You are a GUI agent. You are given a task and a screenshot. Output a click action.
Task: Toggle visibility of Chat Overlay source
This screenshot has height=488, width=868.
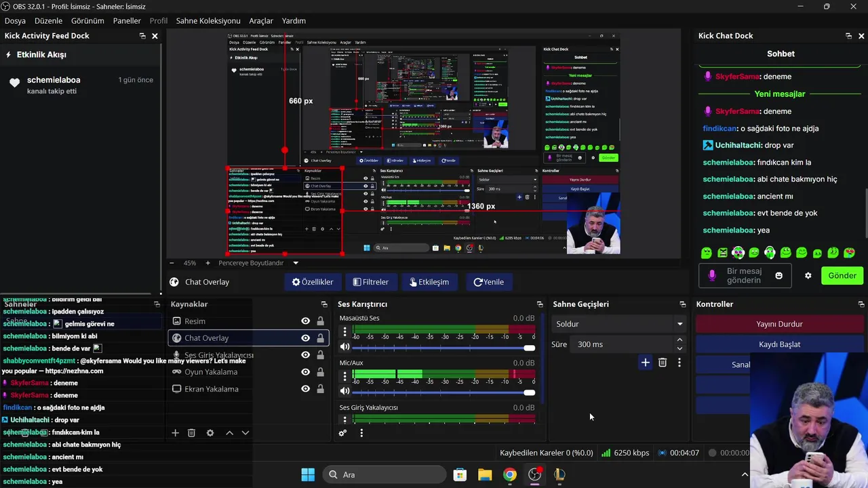click(x=305, y=338)
